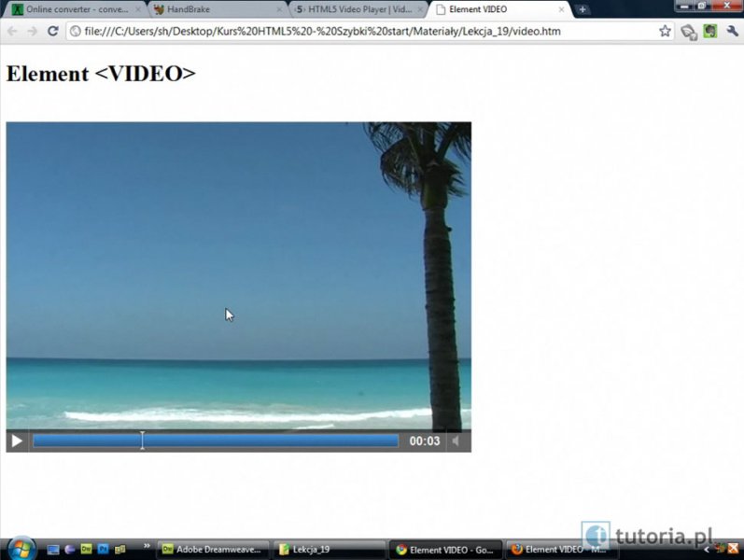
Task: Expand hidden Quick Launch icons chevron
Action: click(x=147, y=546)
